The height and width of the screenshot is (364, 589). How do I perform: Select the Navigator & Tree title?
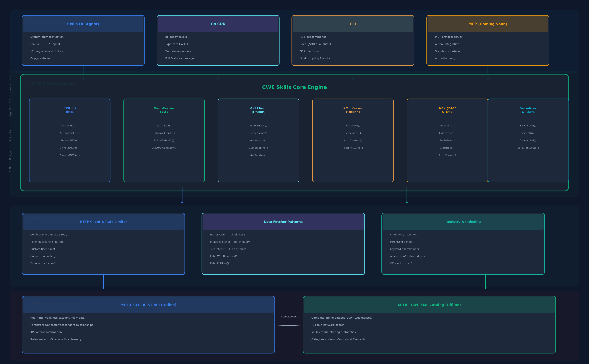point(447,110)
